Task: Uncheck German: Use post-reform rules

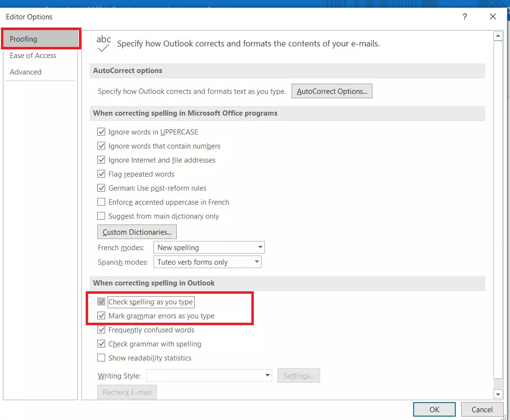Action: (x=101, y=188)
